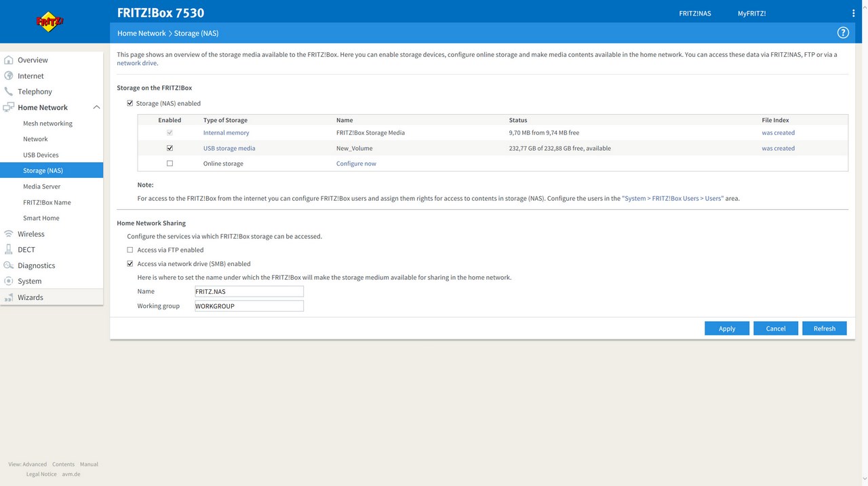Uncheck the USB storage media checkbox

point(170,148)
